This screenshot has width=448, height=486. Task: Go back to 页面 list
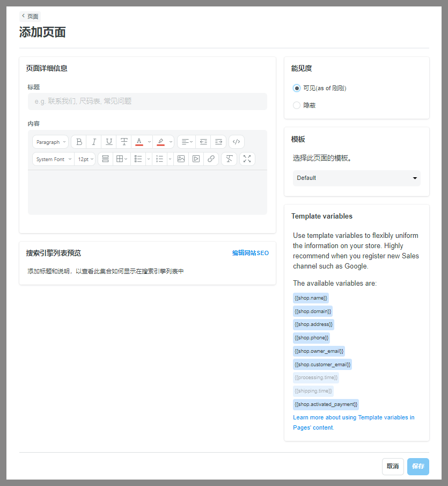[x=30, y=17]
